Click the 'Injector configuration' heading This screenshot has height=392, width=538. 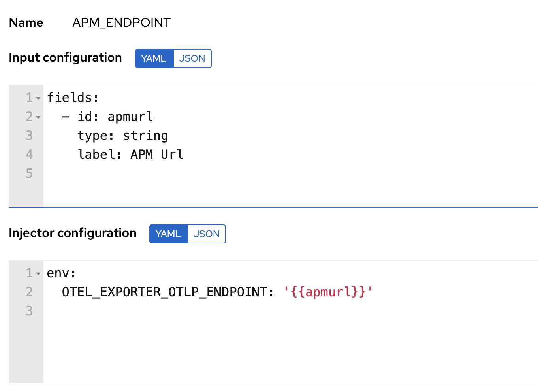click(x=73, y=233)
